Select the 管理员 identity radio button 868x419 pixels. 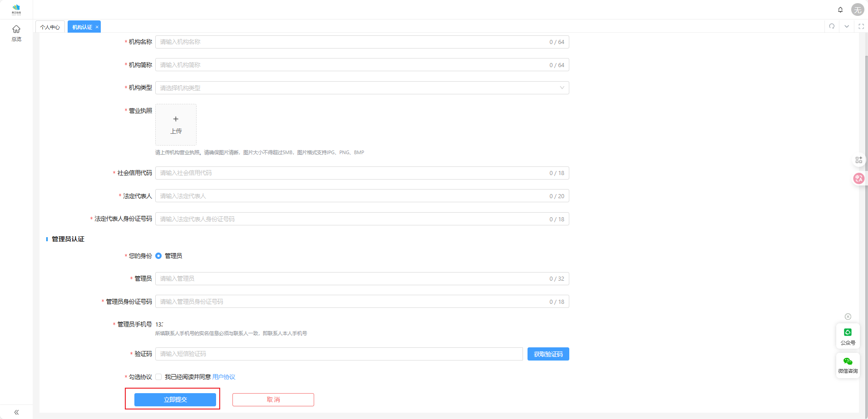pyautogui.click(x=158, y=256)
